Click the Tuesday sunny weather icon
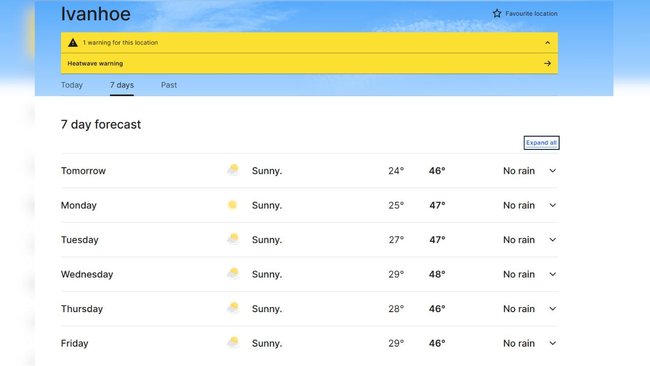 pos(233,239)
